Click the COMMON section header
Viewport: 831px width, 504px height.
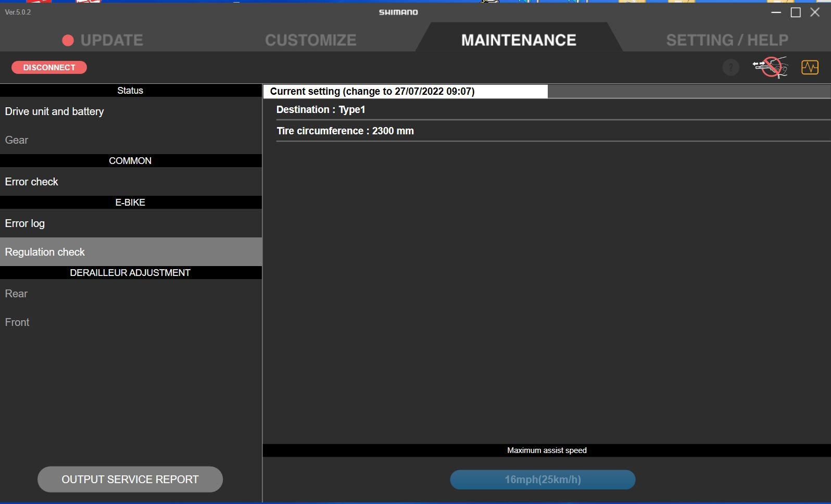tap(131, 161)
